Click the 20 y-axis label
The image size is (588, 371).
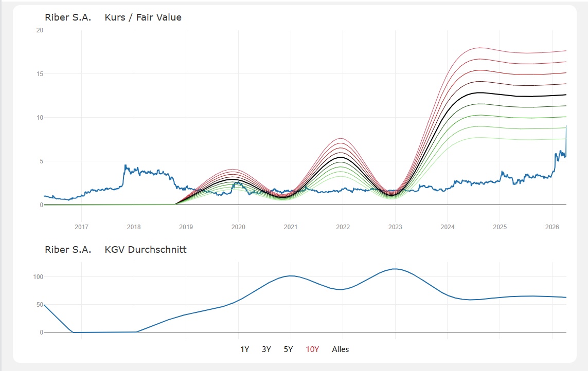pyautogui.click(x=40, y=30)
